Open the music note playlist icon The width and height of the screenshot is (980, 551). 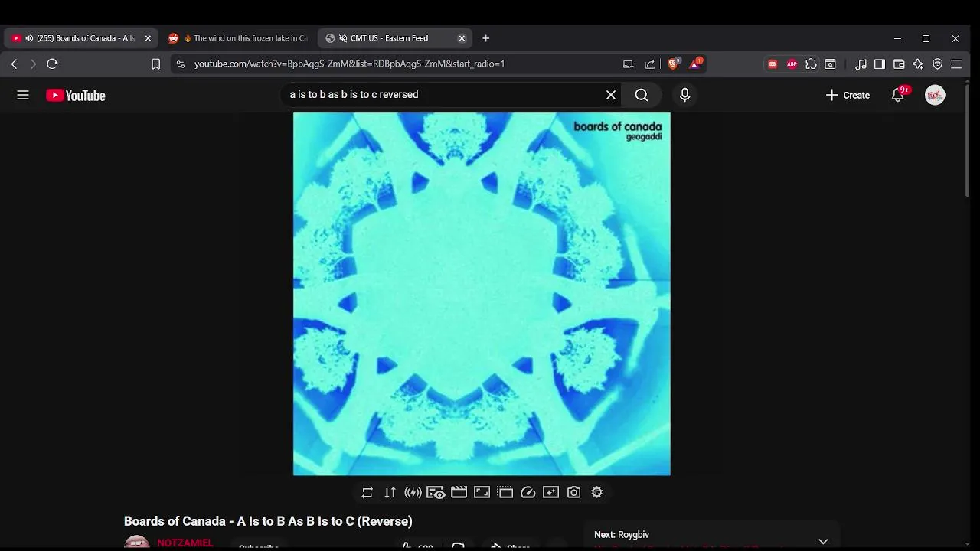click(861, 64)
